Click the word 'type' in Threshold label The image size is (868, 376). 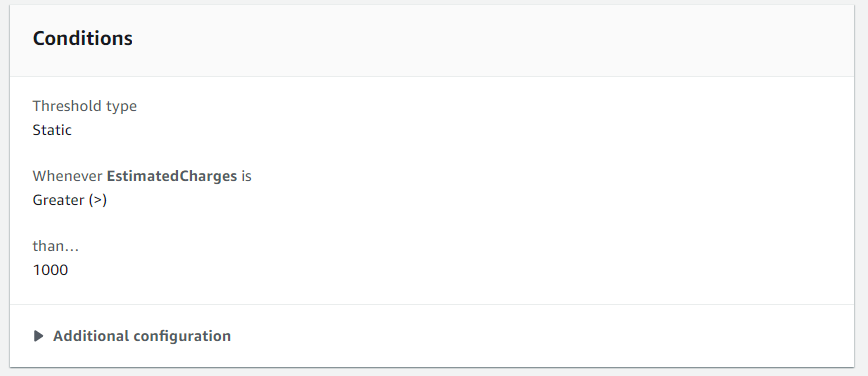(x=121, y=107)
